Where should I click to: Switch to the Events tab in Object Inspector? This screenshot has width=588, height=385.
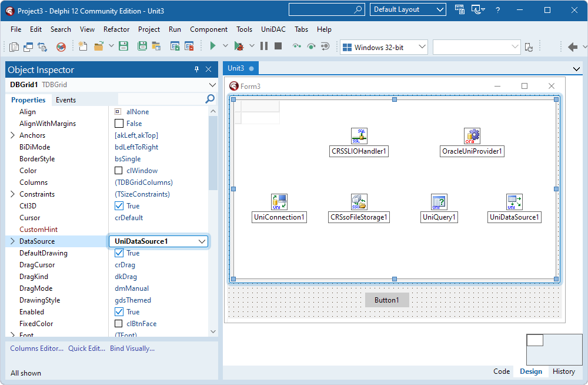(x=65, y=99)
